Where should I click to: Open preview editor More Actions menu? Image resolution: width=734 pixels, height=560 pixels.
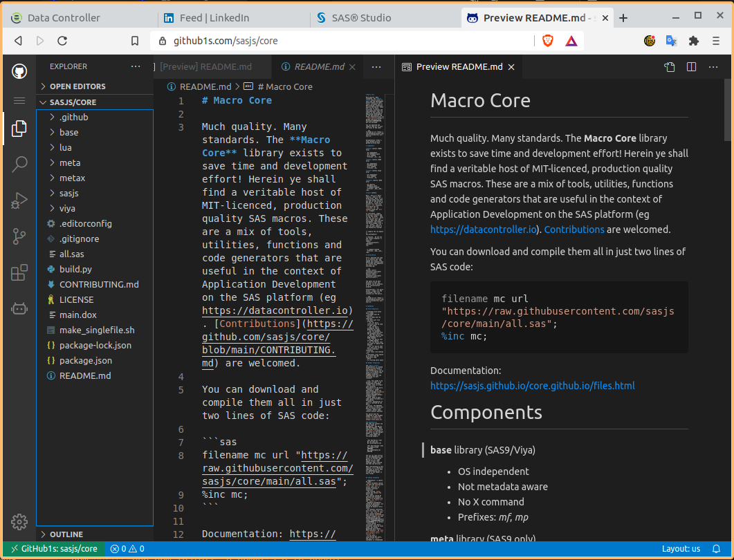click(713, 67)
